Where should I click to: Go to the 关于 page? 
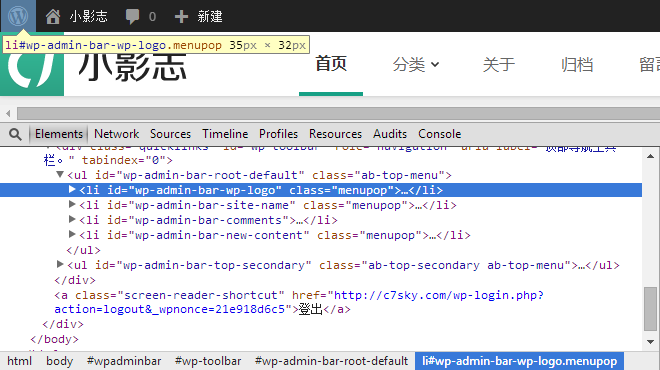click(499, 65)
